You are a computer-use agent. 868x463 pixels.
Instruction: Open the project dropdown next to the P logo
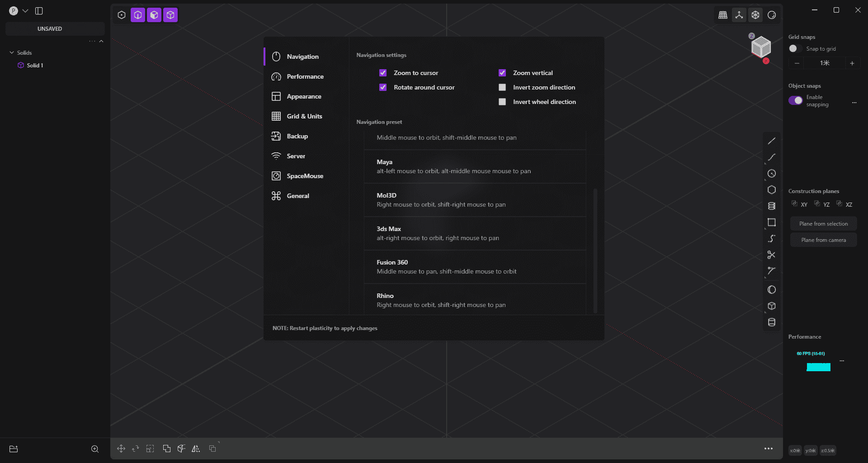pyautogui.click(x=25, y=11)
